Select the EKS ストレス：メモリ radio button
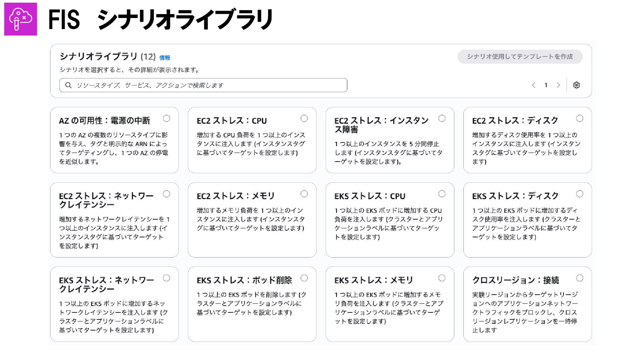644x362 pixels. pos(442,278)
